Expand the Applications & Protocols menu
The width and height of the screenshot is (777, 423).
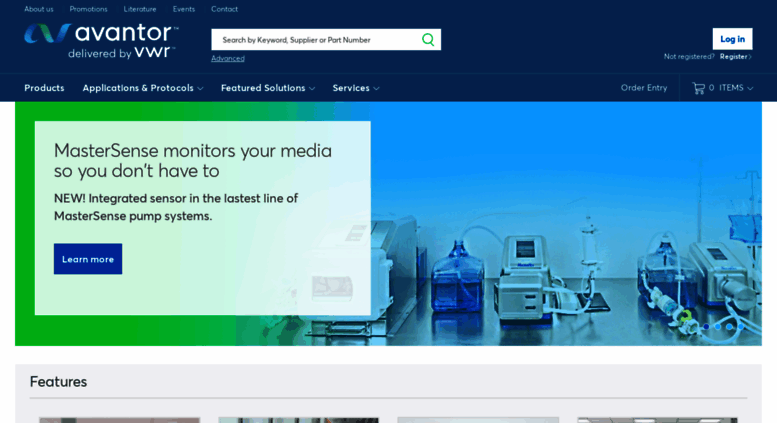142,88
